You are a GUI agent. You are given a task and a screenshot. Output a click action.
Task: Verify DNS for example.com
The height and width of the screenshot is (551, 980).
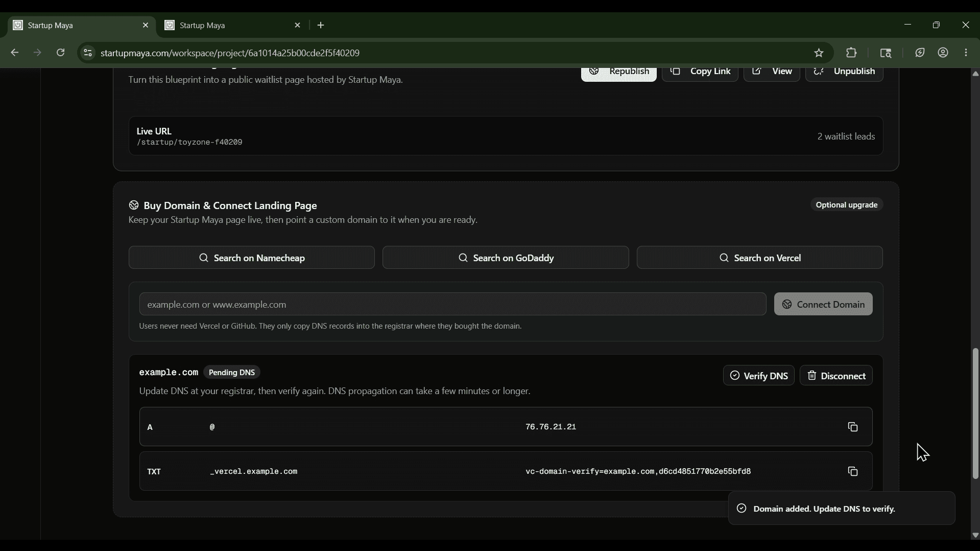758,376
